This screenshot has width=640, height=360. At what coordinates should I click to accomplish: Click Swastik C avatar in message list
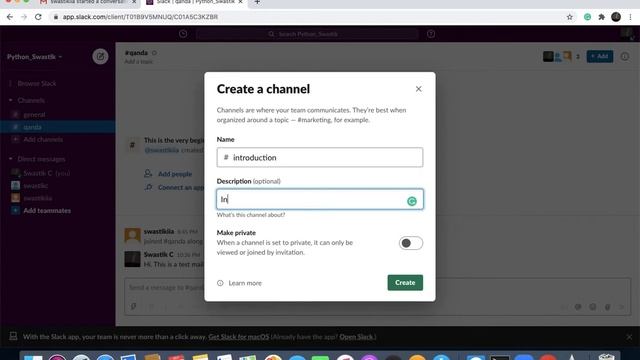[x=132, y=259]
